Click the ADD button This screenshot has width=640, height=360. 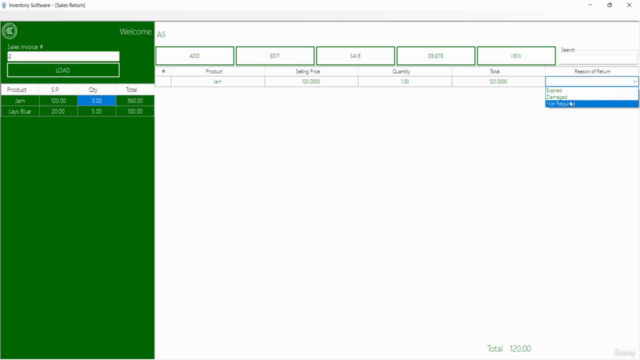(195, 56)
